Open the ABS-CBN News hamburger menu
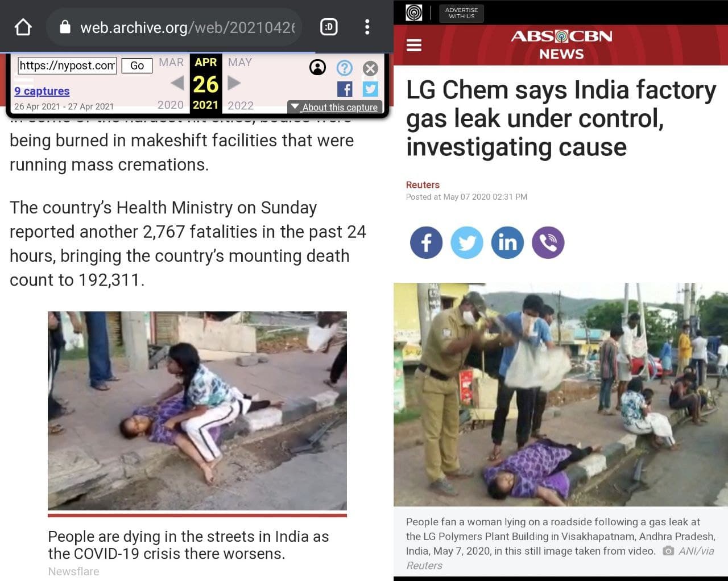 click(x=414, y=45)
